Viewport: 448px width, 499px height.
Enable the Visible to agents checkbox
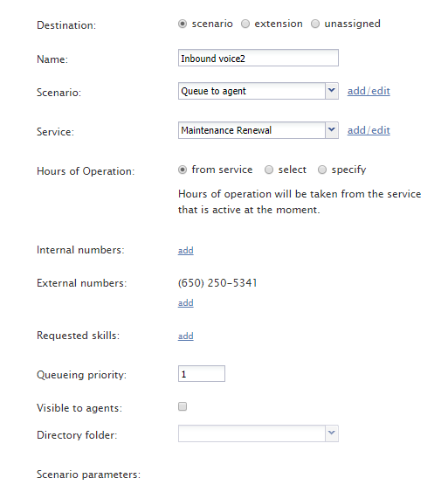(x=183, y=406)
